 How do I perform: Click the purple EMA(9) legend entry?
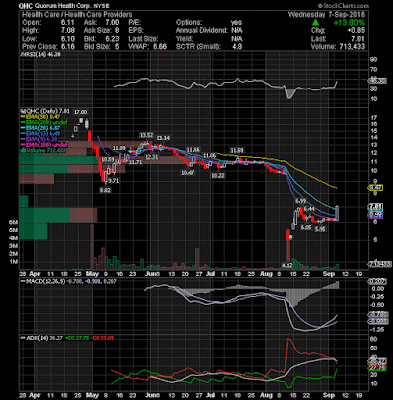coord(39,139)
